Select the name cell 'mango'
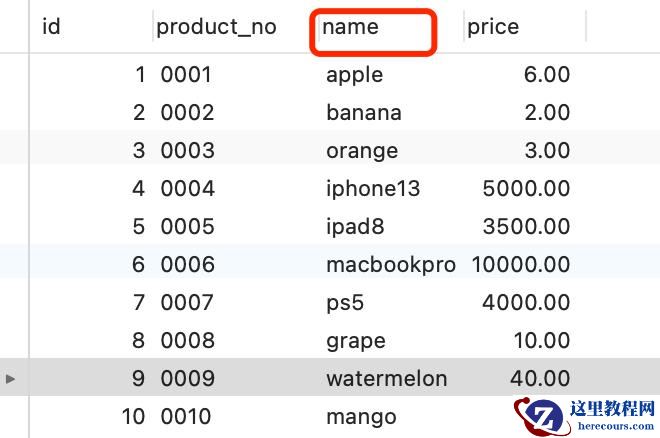The width and height of the screenshot is (660, 438). coord(361,417)
